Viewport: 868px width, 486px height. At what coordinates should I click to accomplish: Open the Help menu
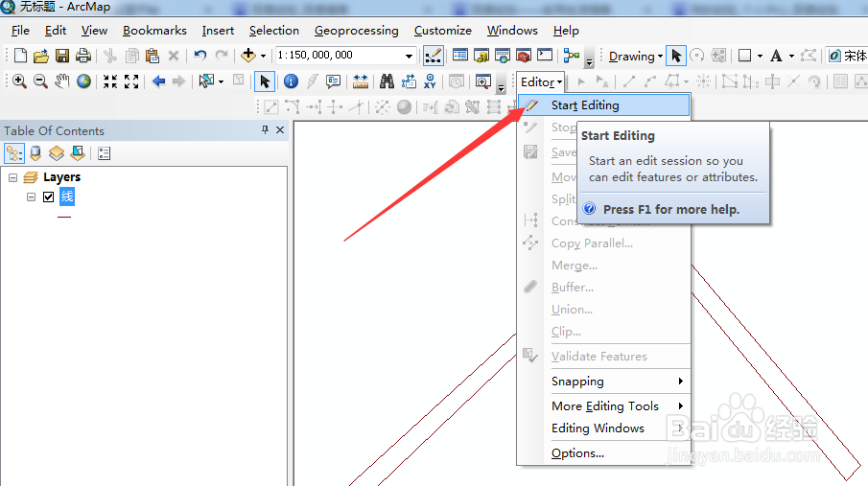(566, 31)
